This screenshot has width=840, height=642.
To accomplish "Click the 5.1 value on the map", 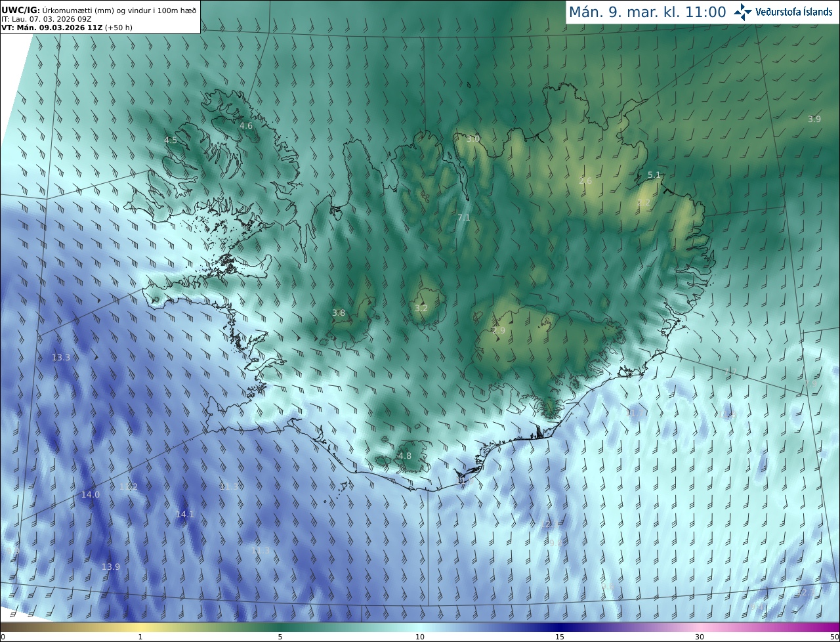I will [654, 175].
